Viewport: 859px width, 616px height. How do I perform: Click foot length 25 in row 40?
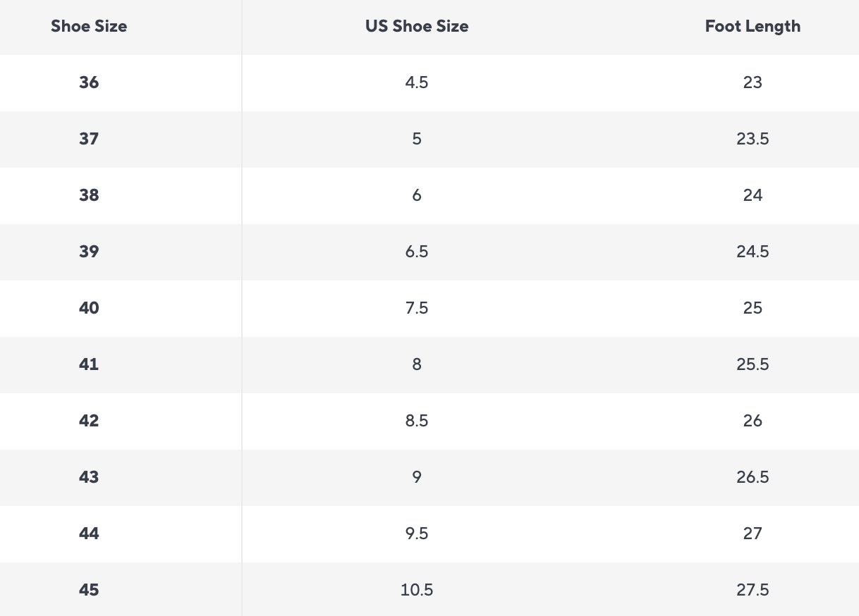click(753, 308)
